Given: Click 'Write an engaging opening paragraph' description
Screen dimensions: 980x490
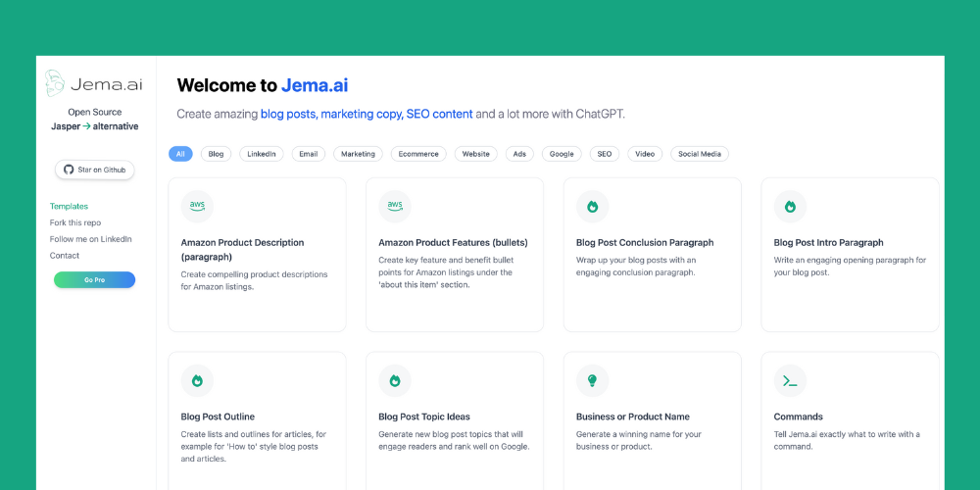Looking at the screenshot, I should tap(850, 267).
